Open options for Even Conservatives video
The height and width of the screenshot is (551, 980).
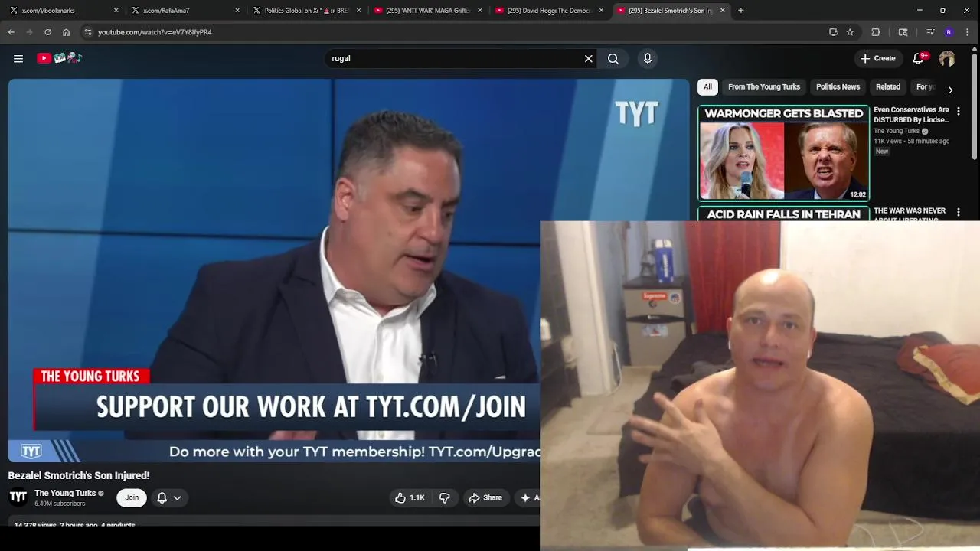[958, 111]
